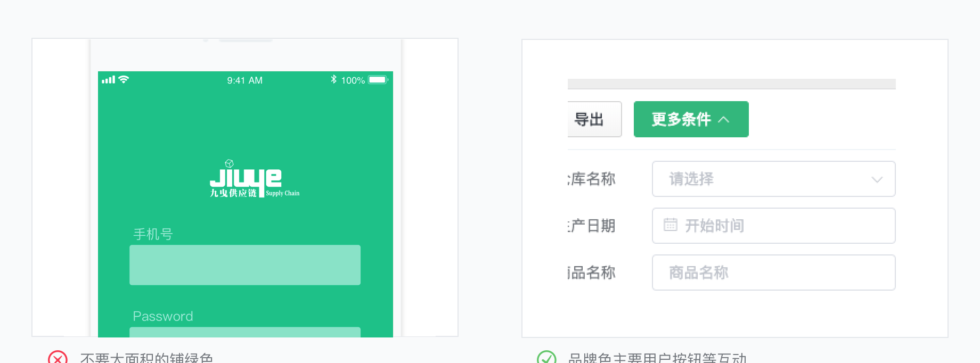Screen dimensions: 980x363
Task: Click the green checkmark icon below right example
Action: pos(546,358)
